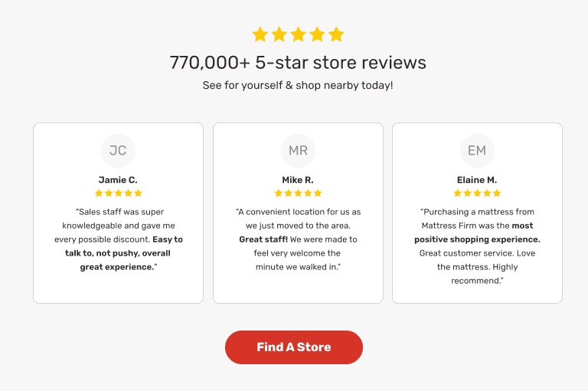Click Jamie C.'s star rating

click(118, 194)
